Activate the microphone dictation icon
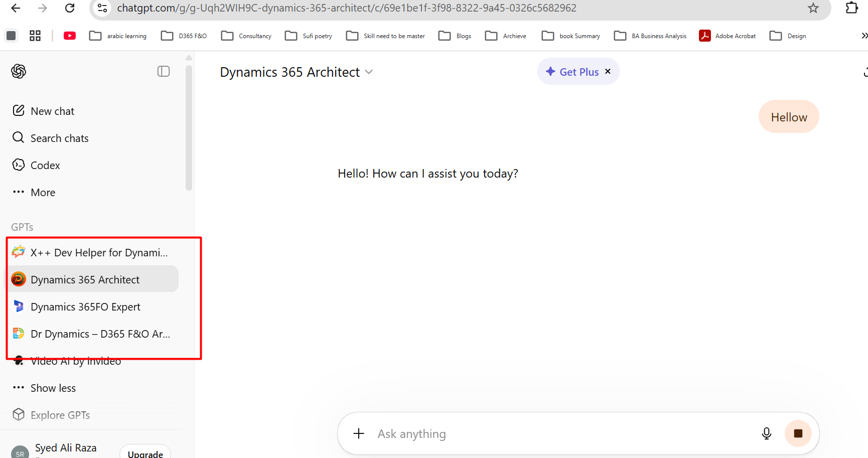868x458 pixels. pos(766,433)
